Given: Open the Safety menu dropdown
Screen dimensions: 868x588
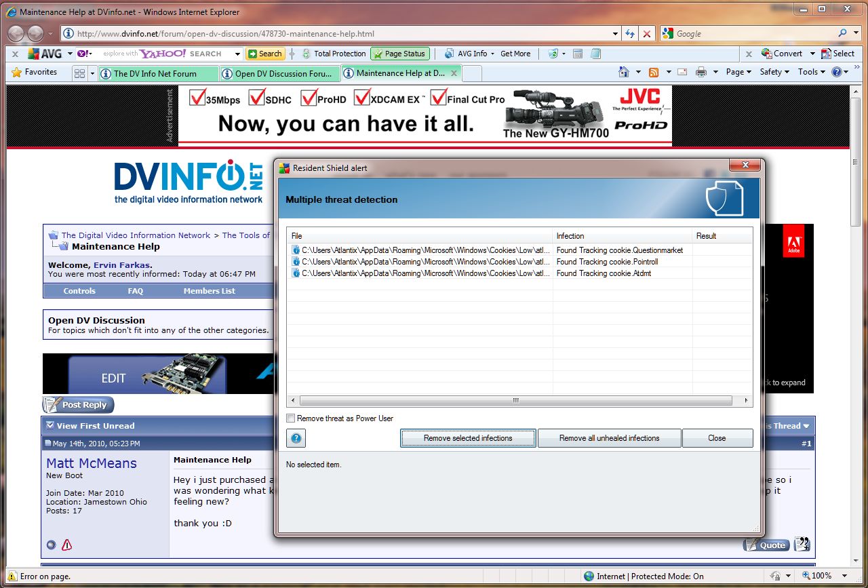Looking at the screenshot, I should tap(774, 72).
